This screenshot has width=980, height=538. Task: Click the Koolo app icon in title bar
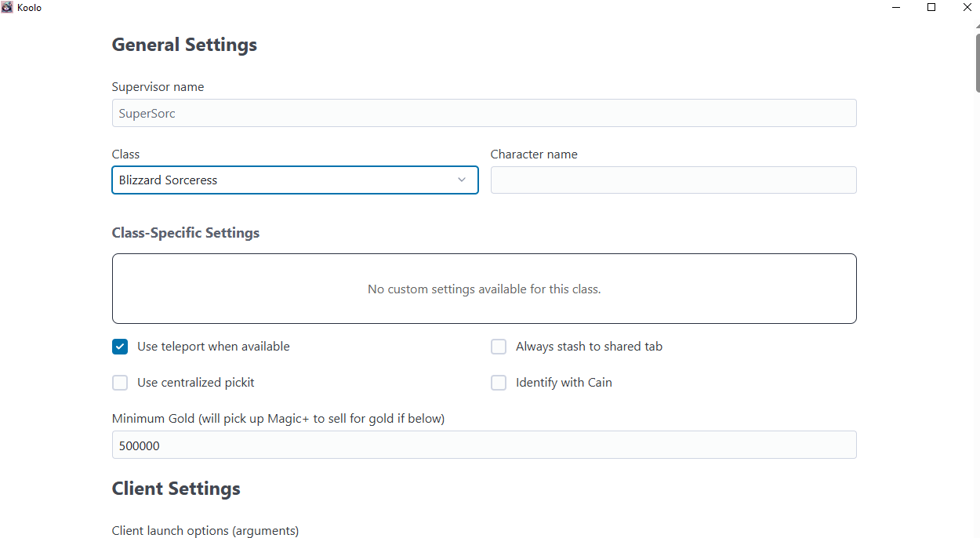coord(7,7)
